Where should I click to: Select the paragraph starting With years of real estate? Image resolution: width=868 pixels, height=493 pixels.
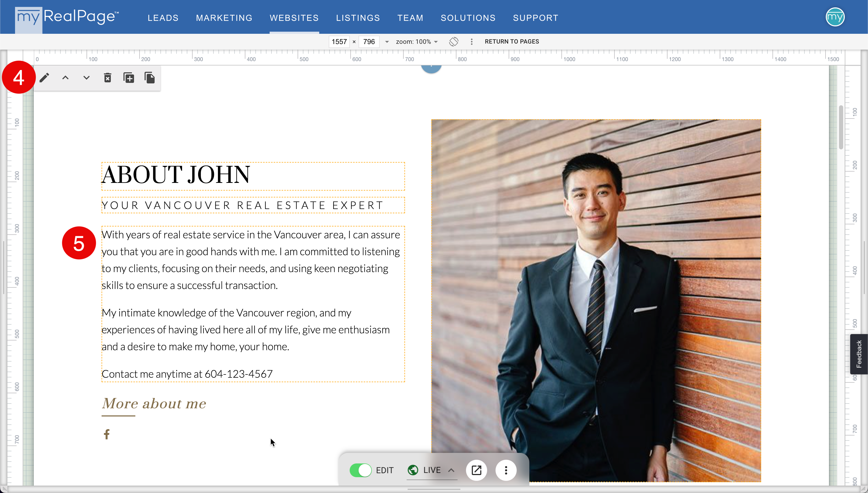(251, 260)
